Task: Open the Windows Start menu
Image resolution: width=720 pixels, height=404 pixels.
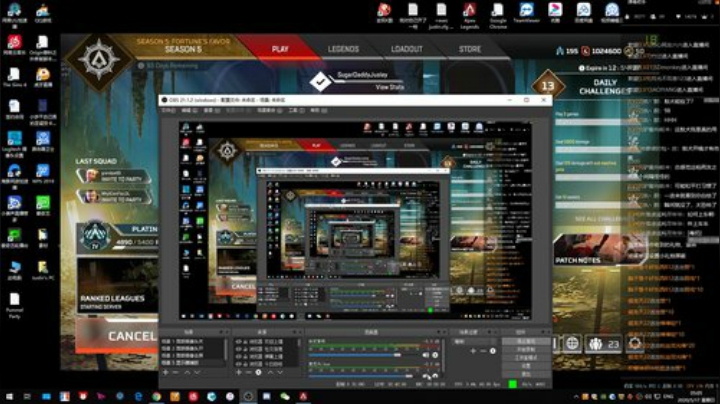Action: tap(9, 396)
